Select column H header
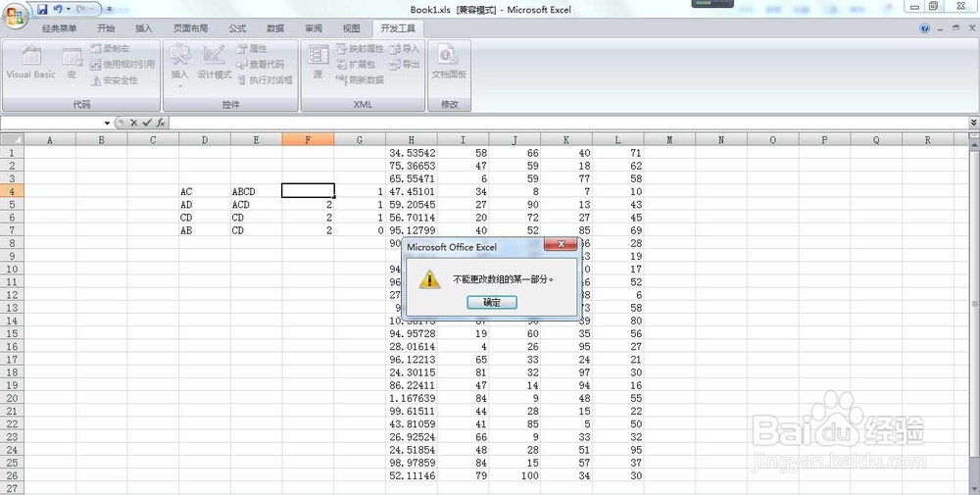 tap(412, 140)
